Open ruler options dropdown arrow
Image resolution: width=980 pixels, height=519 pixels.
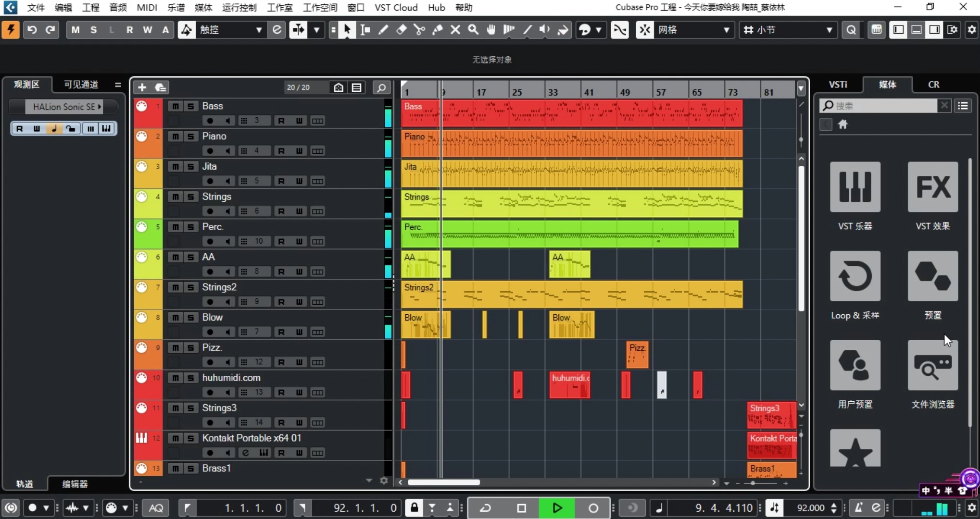pyautogui.click(x=801, y=88)
